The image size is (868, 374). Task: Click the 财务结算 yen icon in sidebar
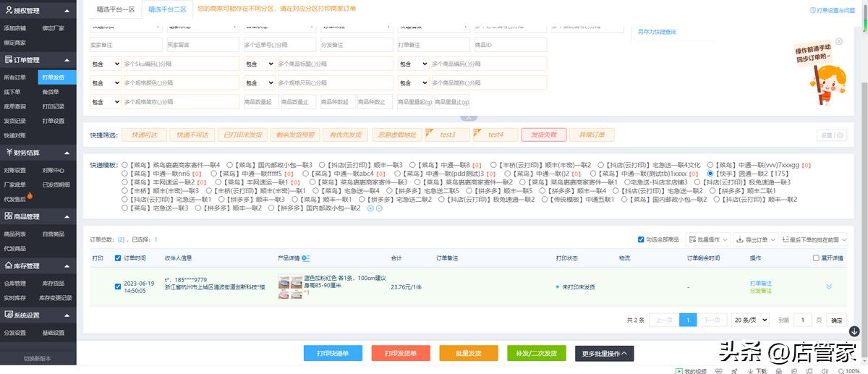click(x=8, y=153)
